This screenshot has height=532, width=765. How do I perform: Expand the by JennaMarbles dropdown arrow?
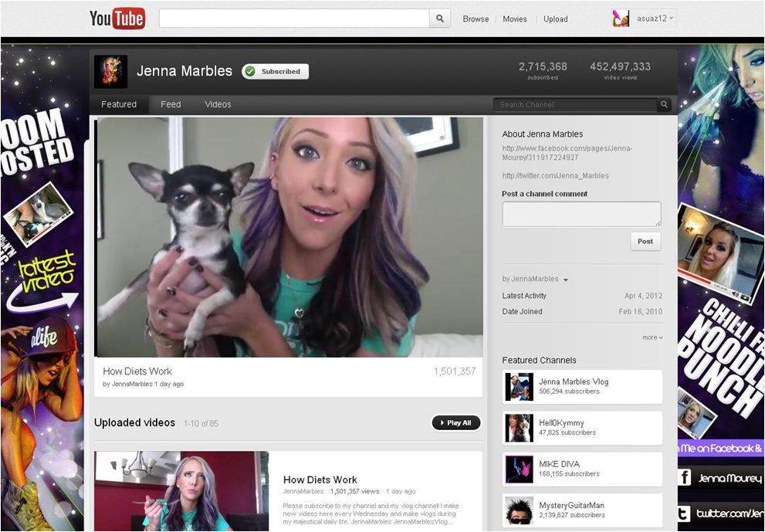tap(566, 280)
